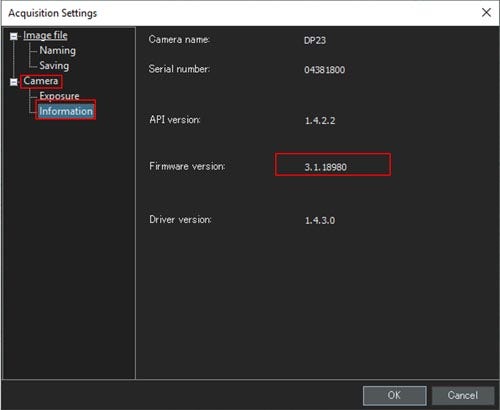
Task: Click the Driver version label
Action: [180, 219]
